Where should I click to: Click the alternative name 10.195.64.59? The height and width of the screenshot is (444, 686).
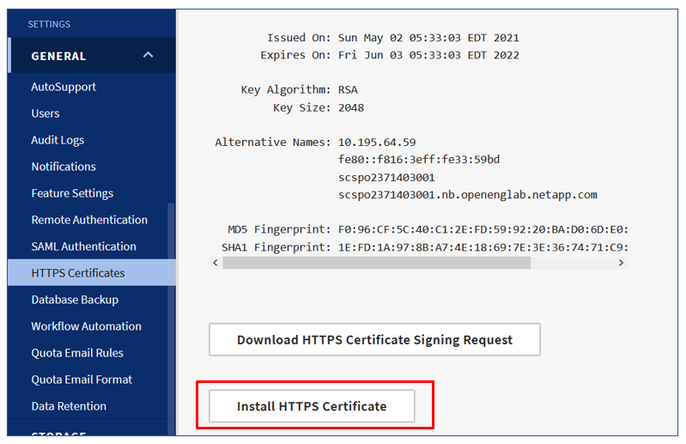(377, 142)
